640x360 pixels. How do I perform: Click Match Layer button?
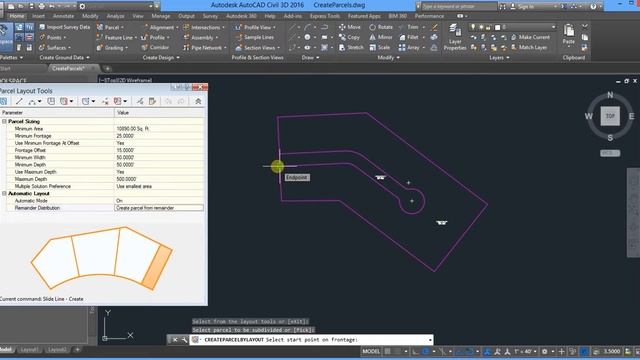point(529,47)
